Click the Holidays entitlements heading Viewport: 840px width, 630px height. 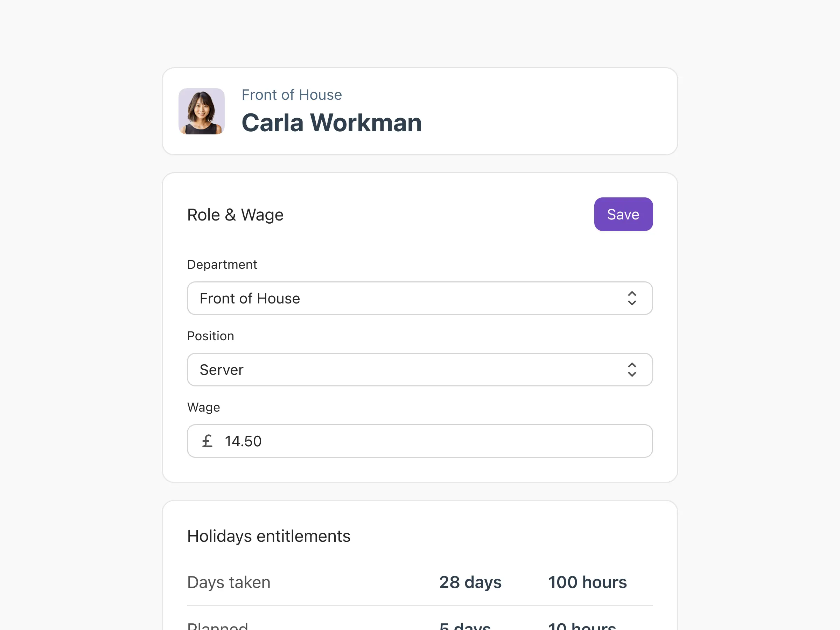268,536
